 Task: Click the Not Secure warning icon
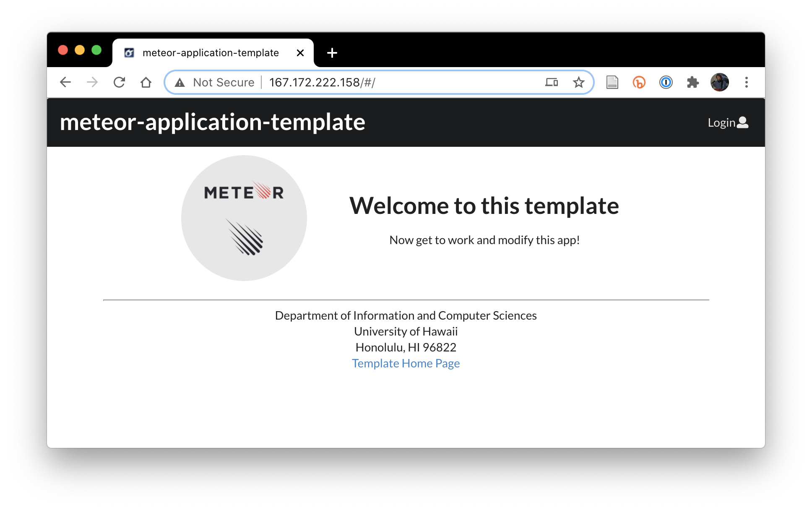point(180,83)
